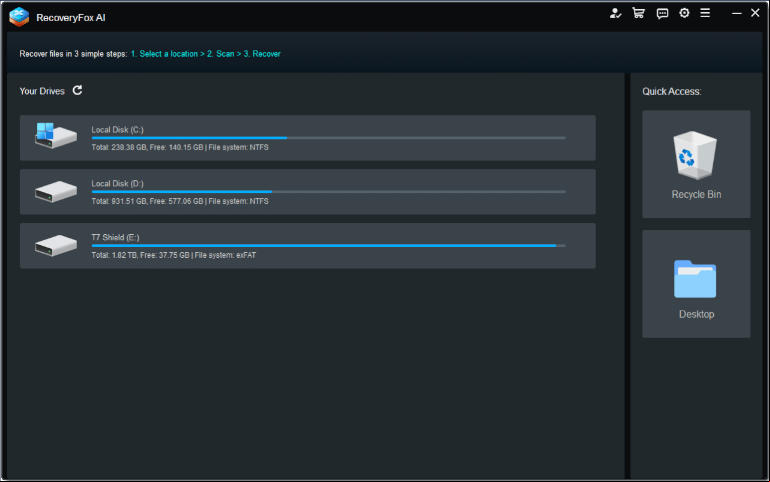Select the Local Disk (D:) label
Image resolution: width=770 pixels, height=482 pixels.
pos(117,184)
